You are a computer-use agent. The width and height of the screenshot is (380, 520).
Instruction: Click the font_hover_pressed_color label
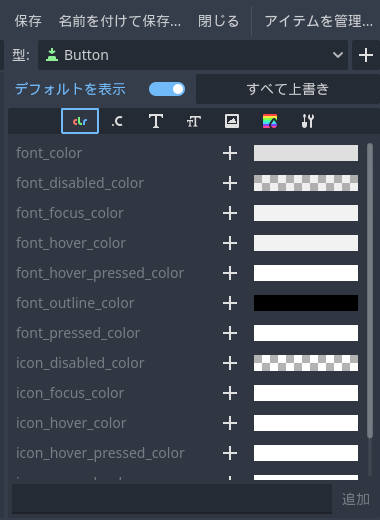tap(100, 274)
